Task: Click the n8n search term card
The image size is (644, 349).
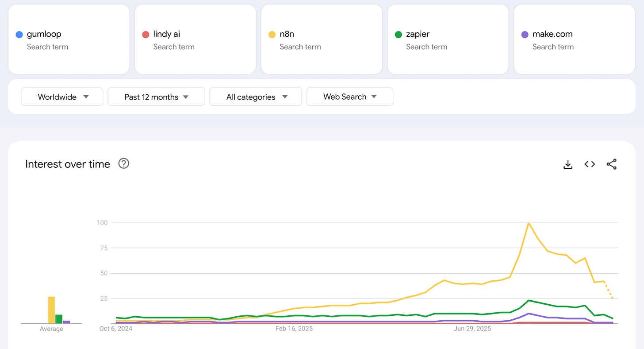Action: click(x=322, y=39)
